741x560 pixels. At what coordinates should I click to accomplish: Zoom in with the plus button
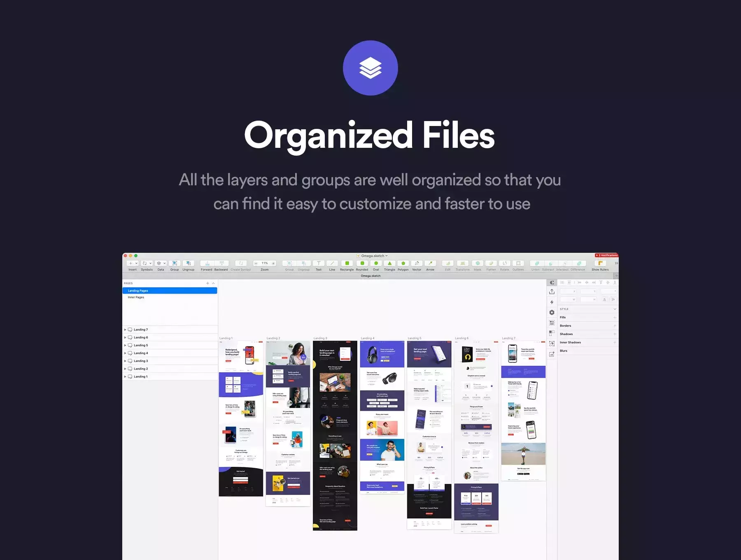coord(273,263)
